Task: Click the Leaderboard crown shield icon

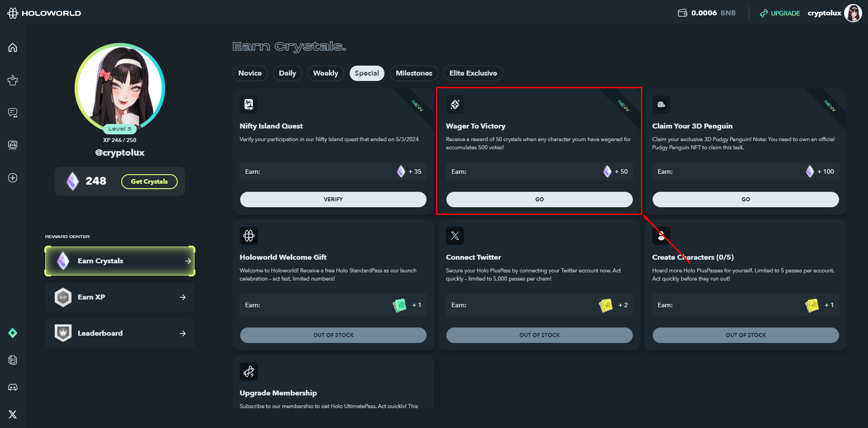Action: (63, 333)
